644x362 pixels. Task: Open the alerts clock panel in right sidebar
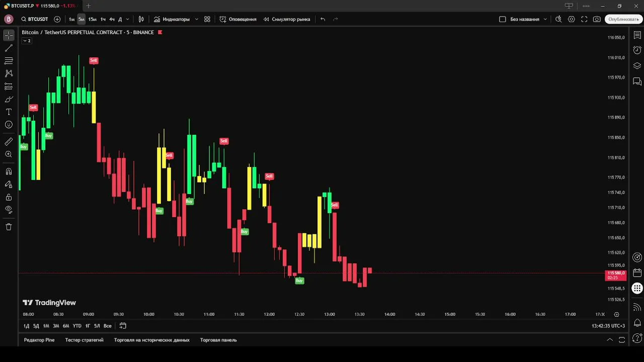pyautogui.click(x=637, y=50)
